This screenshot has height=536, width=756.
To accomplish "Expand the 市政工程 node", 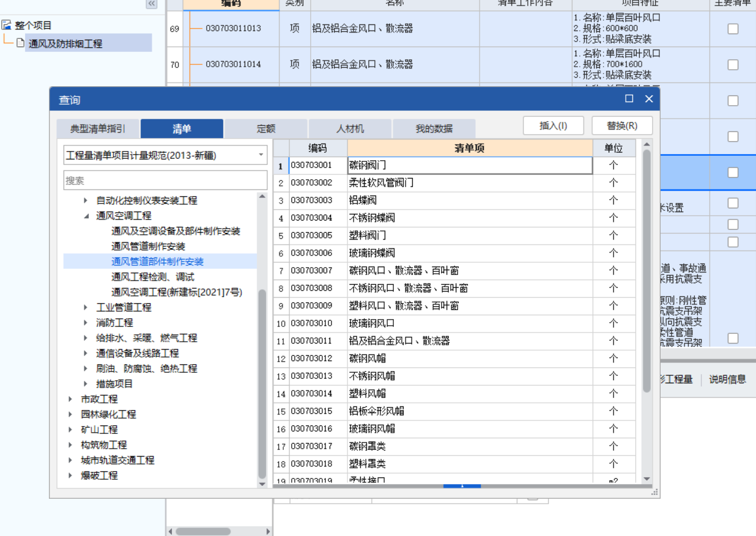I will [70, 399].
